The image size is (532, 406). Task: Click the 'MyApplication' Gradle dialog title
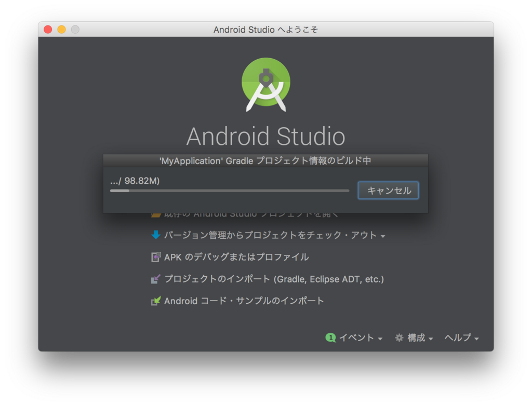pyautogui.click(x=265, y=161)
